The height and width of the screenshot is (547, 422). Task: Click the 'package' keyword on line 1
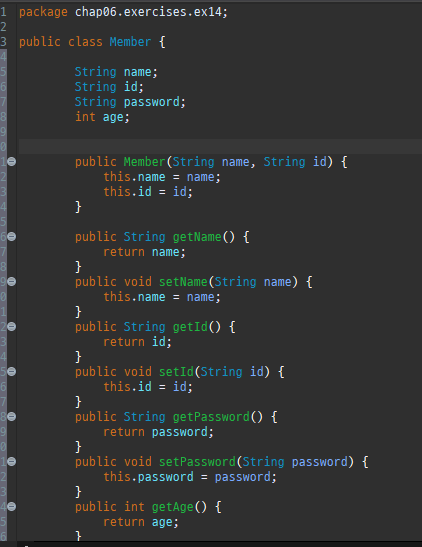(x=43, y=13)
